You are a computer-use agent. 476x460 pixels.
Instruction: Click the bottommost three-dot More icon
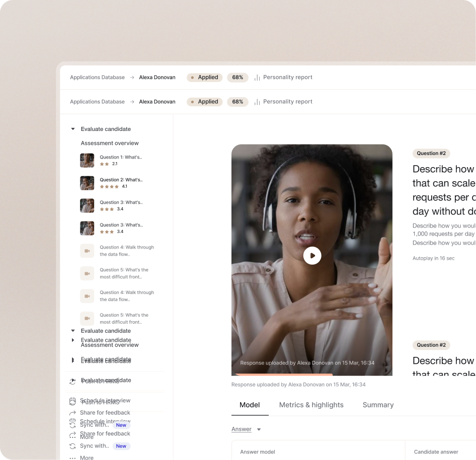[x=72, y=458]
